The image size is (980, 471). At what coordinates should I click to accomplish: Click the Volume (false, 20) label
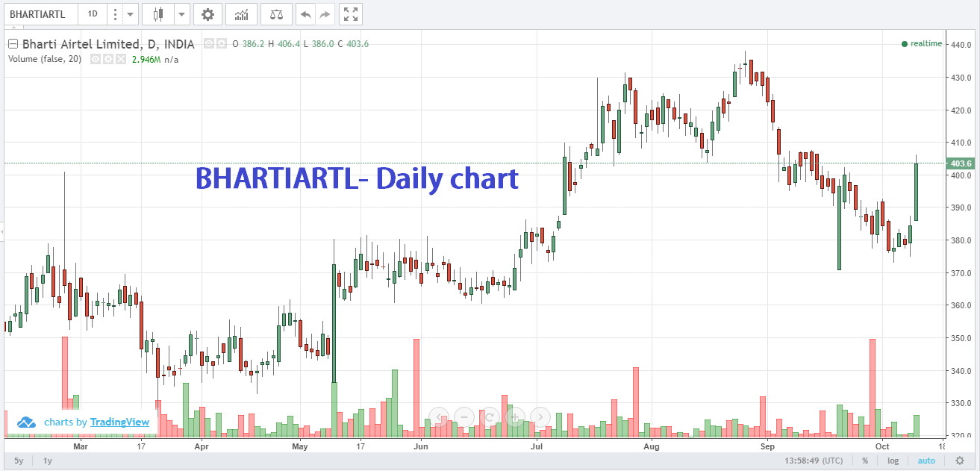pyautogui.click(x=45, y=59)
